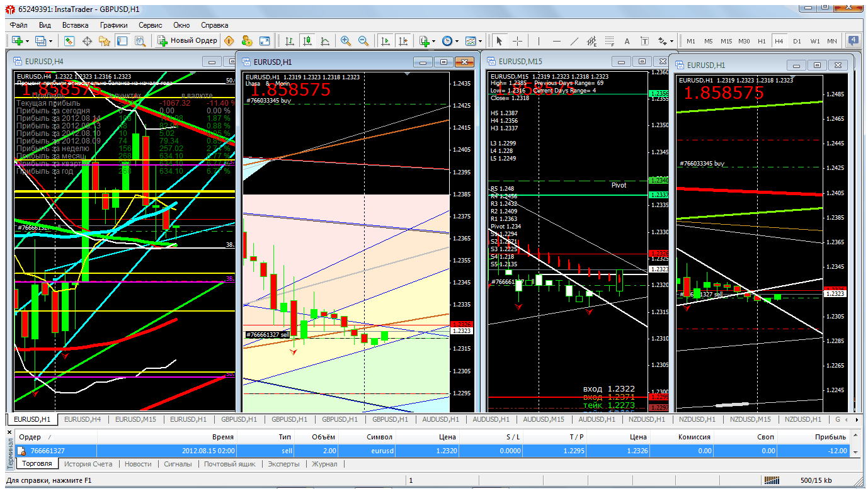This screenshot has width=868, height=491.
Task: Toggle the Terminal panel icon
Action: [x=122, y=41]
